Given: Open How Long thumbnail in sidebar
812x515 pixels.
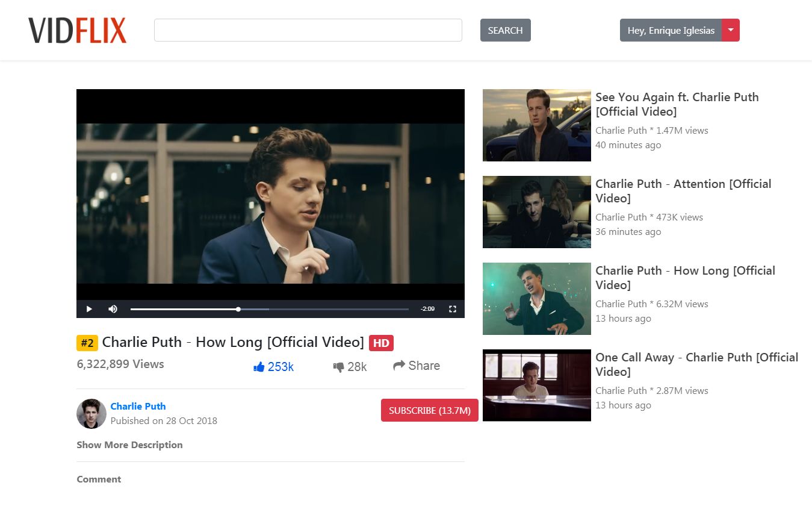Looking at the screenshot, I should click(537, 299).
